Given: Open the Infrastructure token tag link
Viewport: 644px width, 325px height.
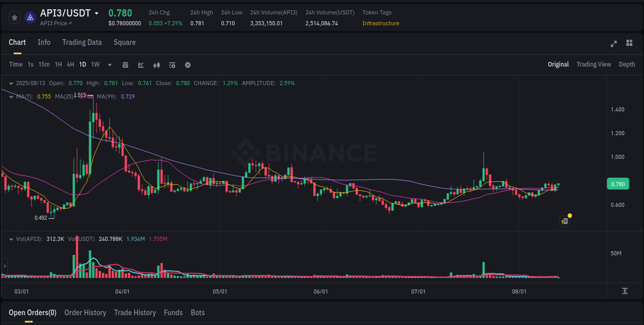Looking at the screenshot, I should pyautogui.click(x=381, y=23).
